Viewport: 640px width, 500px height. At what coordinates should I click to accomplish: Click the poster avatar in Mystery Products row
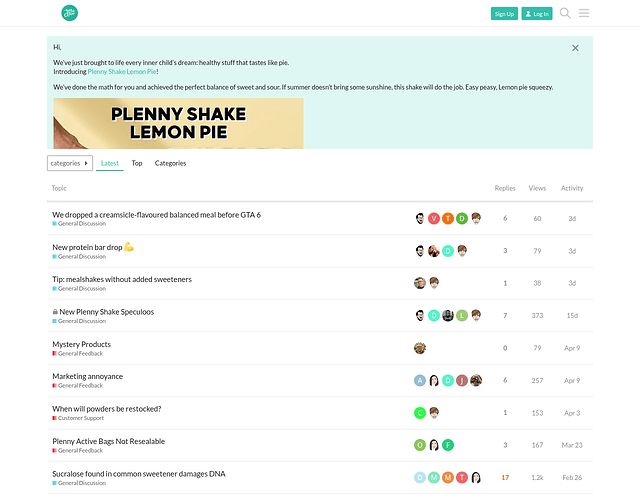pyautogui.click(x=420, y=348)
